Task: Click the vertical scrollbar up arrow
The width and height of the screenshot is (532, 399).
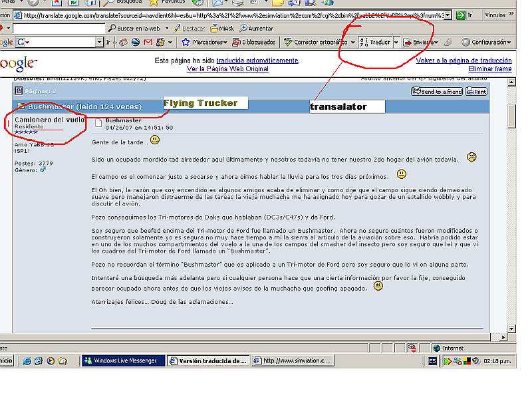Action: [x=511, y=82]
